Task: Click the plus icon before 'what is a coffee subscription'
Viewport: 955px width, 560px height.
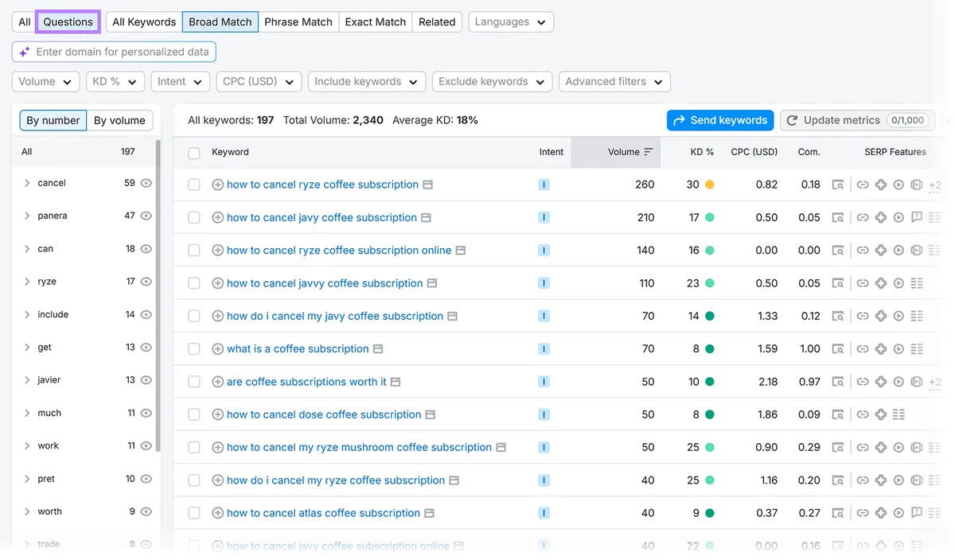Action: click(217, 349)
